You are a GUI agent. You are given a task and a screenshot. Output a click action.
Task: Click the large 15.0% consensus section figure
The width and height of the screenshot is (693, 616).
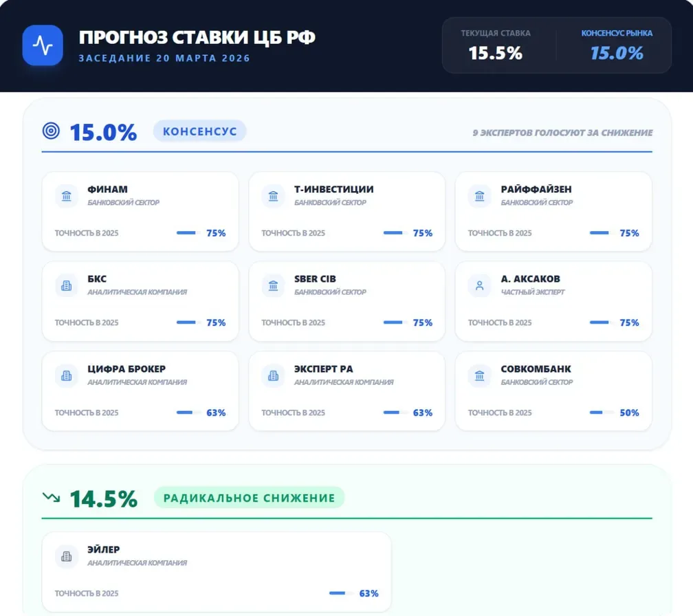(103, 132)
